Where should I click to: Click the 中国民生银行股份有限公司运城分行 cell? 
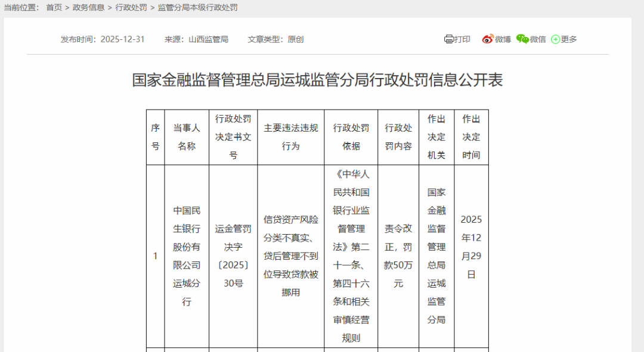187,256
